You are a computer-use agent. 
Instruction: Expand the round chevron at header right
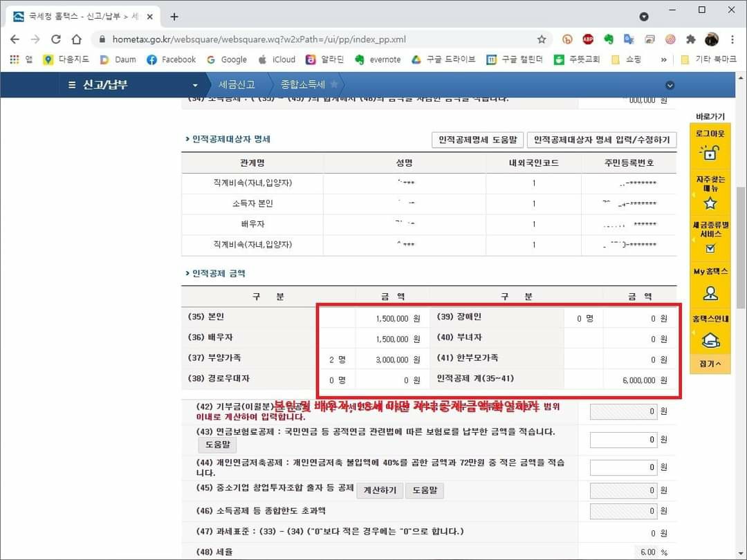coord(669,85)
